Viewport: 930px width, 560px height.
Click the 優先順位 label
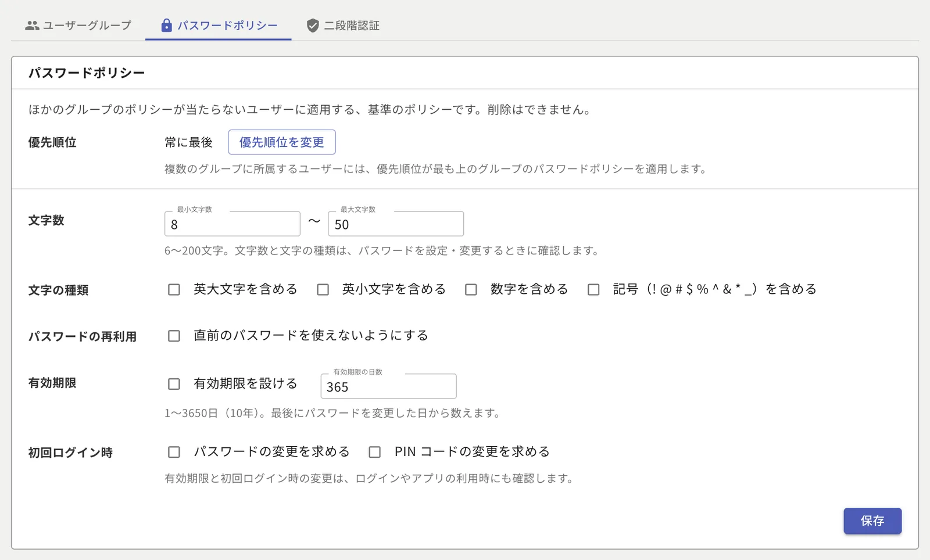coord(52,143)
